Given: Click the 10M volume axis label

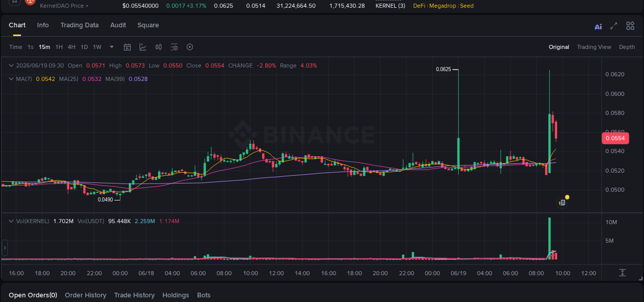Looking at the screenshot, I should point(611,222).
